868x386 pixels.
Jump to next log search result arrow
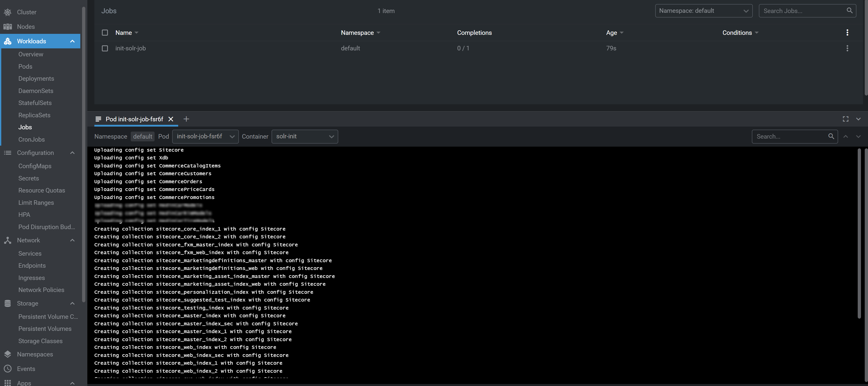[x=858, y=137]
